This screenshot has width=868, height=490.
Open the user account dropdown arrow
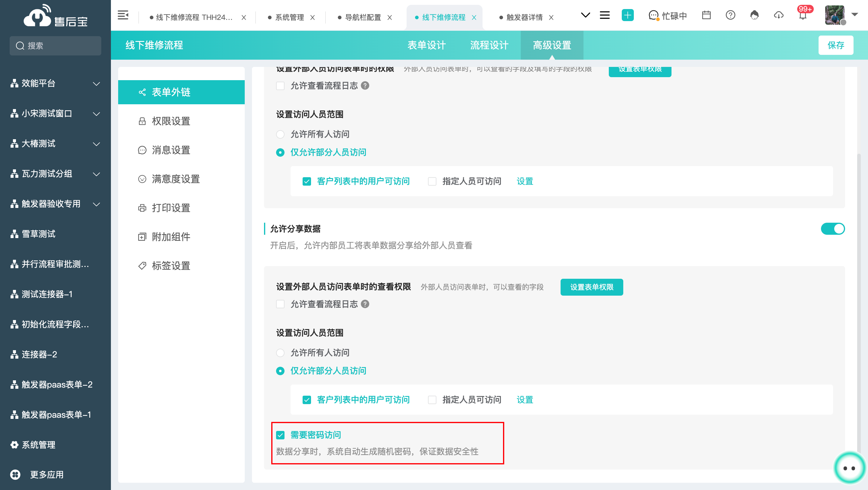(854, 15)
